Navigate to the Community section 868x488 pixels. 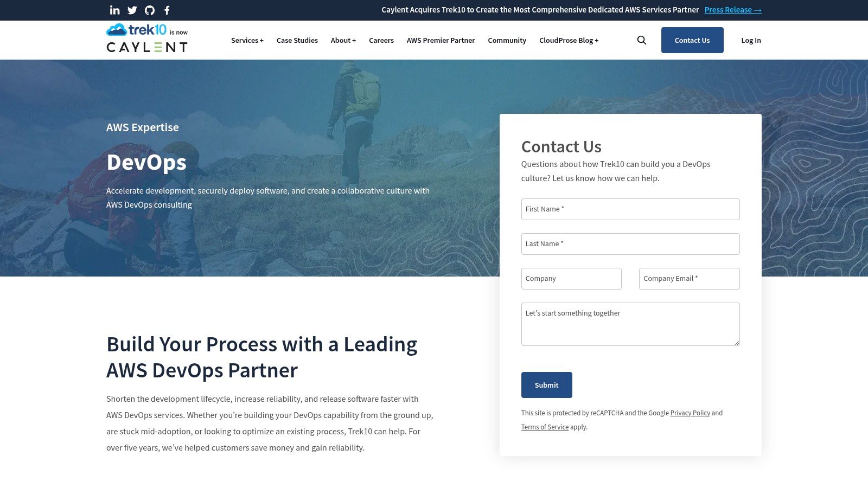(x=507, y=40)
